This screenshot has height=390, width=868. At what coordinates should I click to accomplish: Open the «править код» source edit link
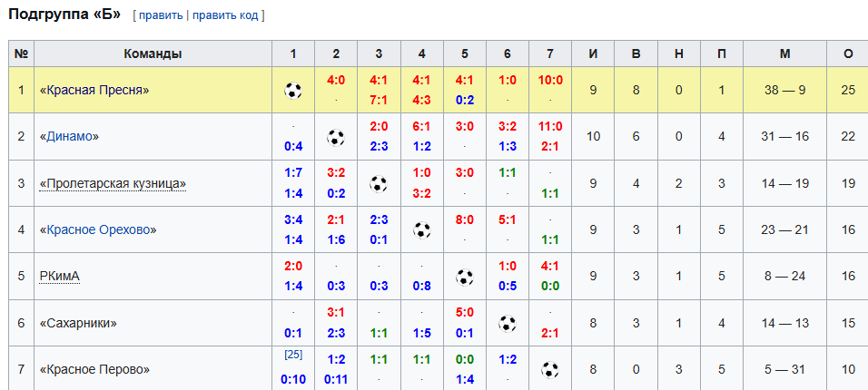coord(225,15)
